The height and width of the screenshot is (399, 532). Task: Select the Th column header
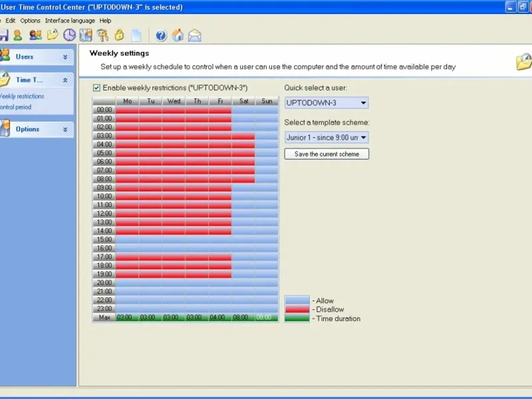[x=197, y=101]
